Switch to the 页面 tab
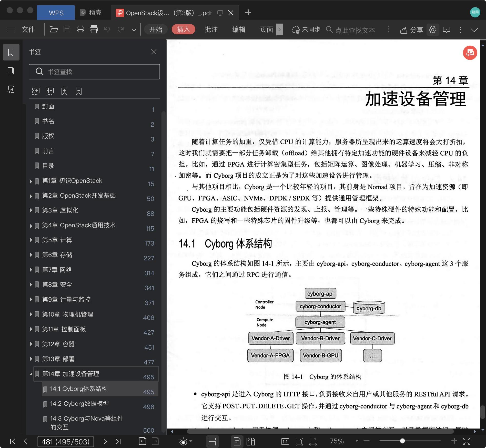Screen dimensions: 486x448 coord(267,29)
